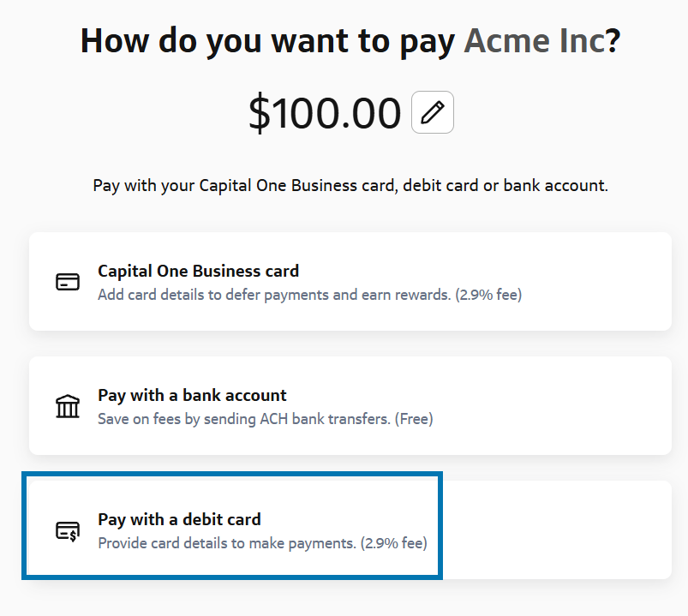Click the '(Free)' label on bank option
The image size is (688, 616).
(414, 419)
